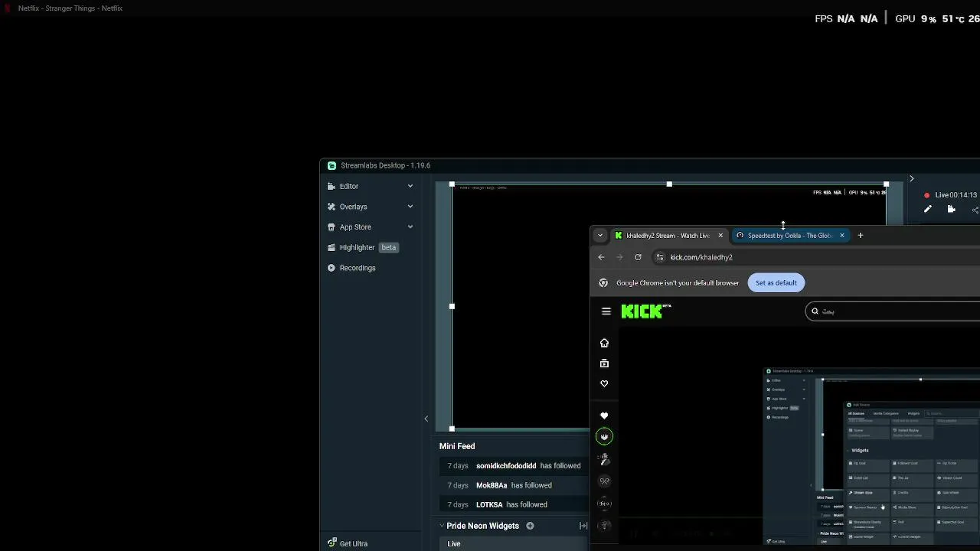Click the share icon in Streamlabs

pos(975,210)
